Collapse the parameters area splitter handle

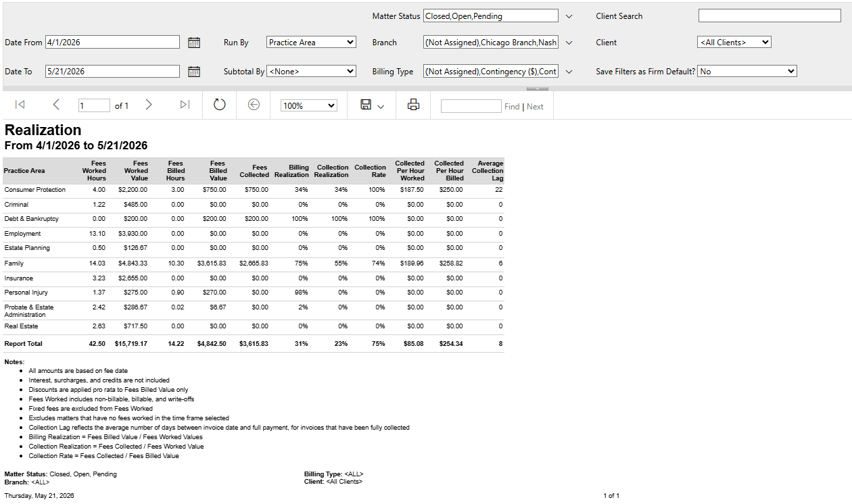click(x=538, y=89)
